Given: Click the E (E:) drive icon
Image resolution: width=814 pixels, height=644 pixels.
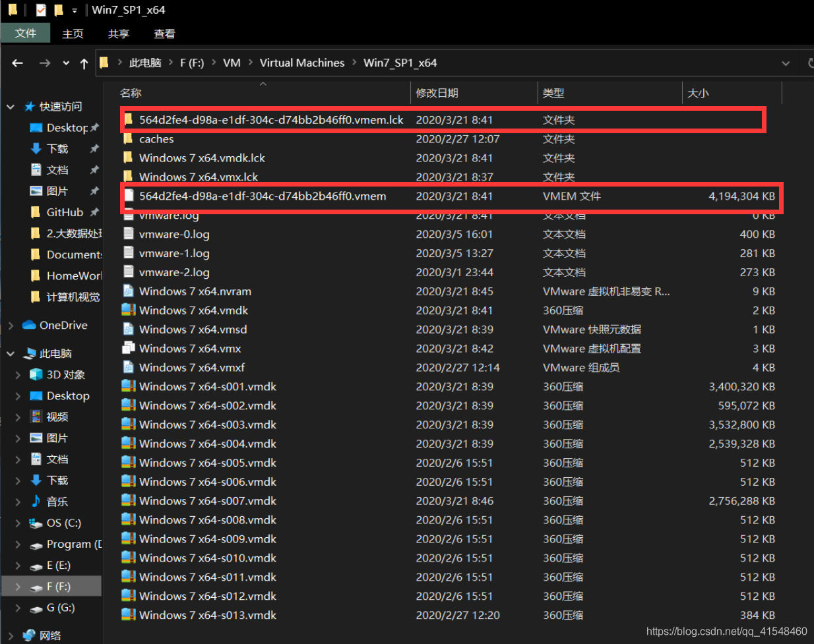Looking at the screenshot, I should pyautogui.click(x=36, y=566).
